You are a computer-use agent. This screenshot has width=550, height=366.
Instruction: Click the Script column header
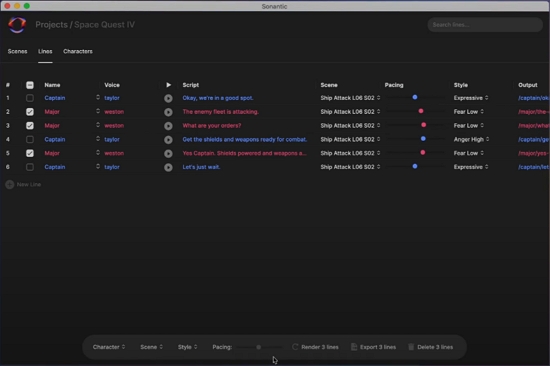pos(191,85)
